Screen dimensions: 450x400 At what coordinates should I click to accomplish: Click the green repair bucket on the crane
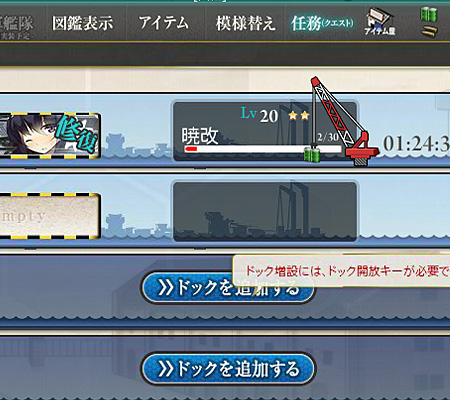click(x=312, y=155)
